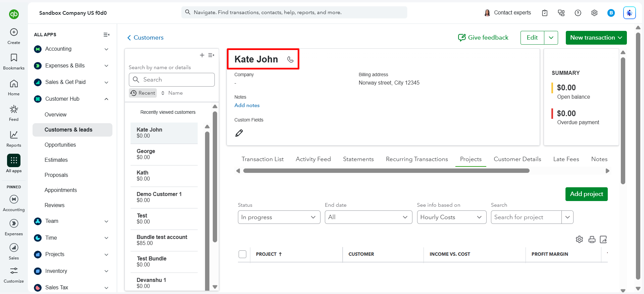The height and width of the screenshot is (294, 644).
Task: Click the horizontal tabs scrollbar
Action: coord(386,171)
